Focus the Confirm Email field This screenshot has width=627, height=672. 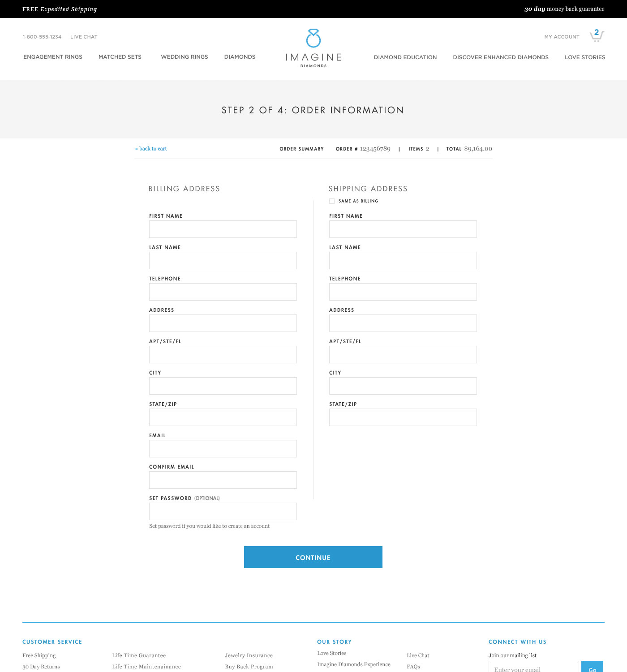(x=223, y=480)
